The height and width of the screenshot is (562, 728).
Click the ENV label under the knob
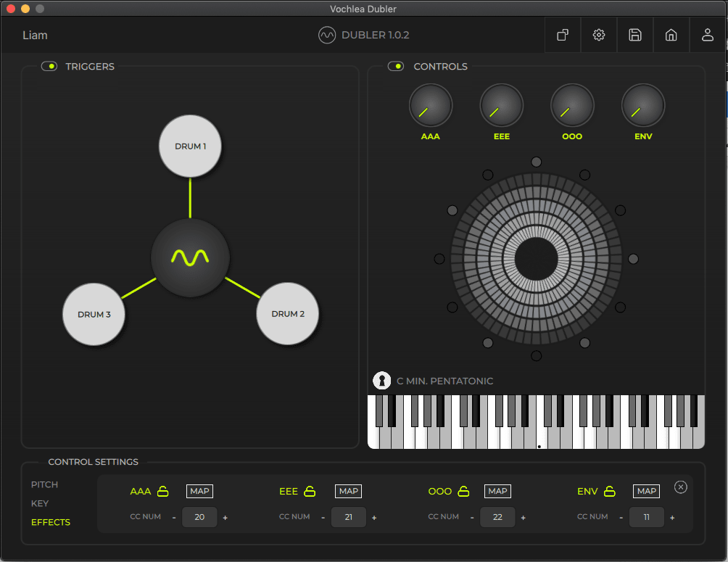point(643,136)
